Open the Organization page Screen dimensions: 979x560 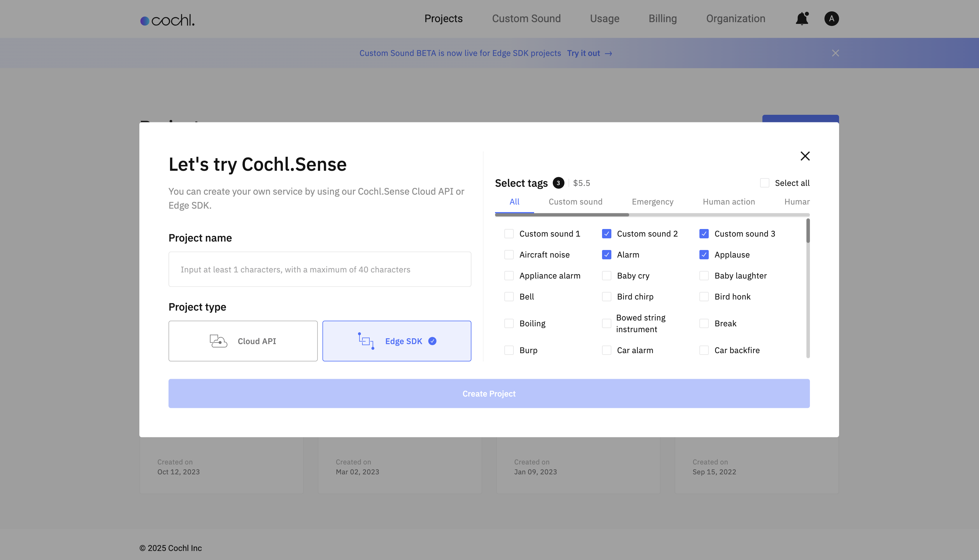(x=735, y=18)
